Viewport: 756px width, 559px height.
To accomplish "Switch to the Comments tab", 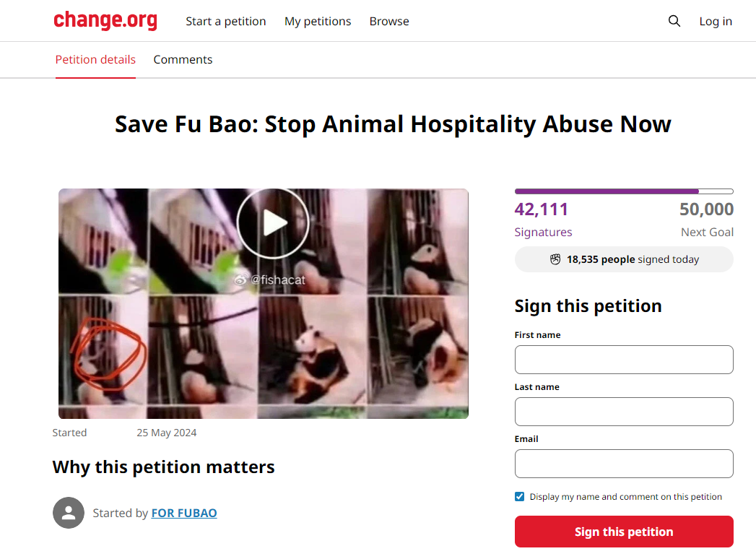I will click(x=183, y=59).
